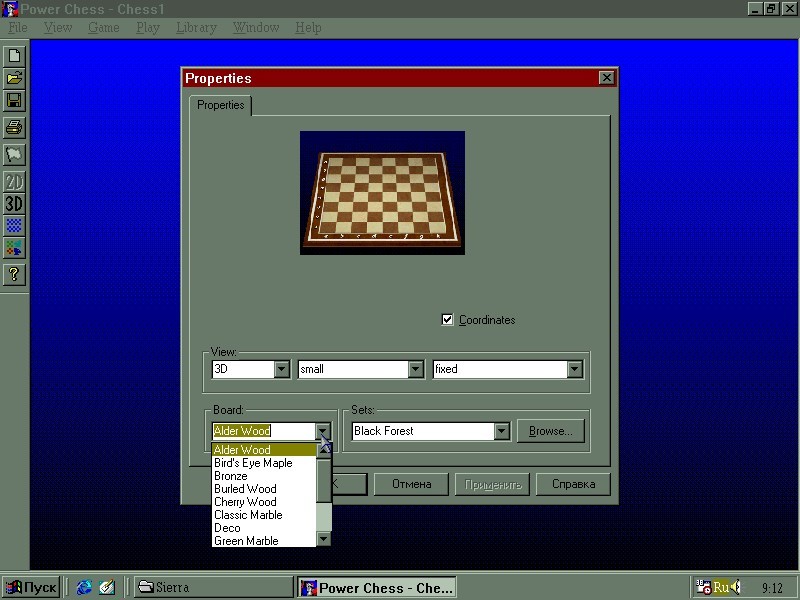
Task: Click the Print toolbar icon
Action: (14, 127)
